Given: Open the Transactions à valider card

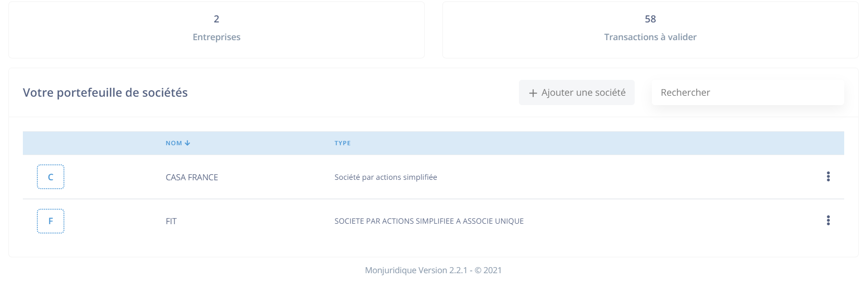Looking at the screenshot, I should (x=651, y=30).
